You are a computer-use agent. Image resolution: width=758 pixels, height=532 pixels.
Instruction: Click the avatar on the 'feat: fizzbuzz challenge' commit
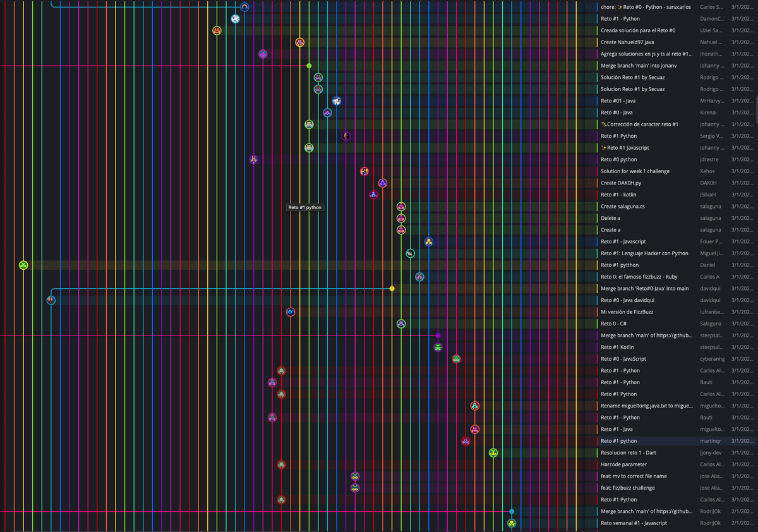355,488
